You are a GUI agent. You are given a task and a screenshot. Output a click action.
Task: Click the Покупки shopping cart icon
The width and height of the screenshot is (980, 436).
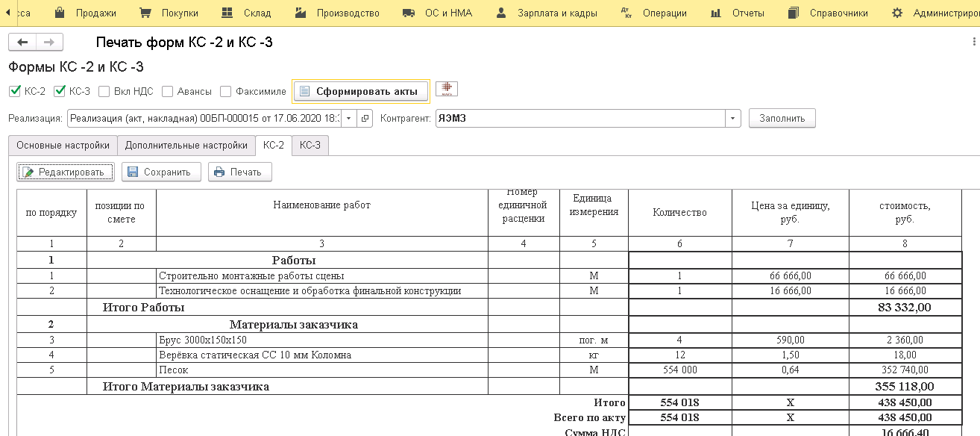pos(145,13)
